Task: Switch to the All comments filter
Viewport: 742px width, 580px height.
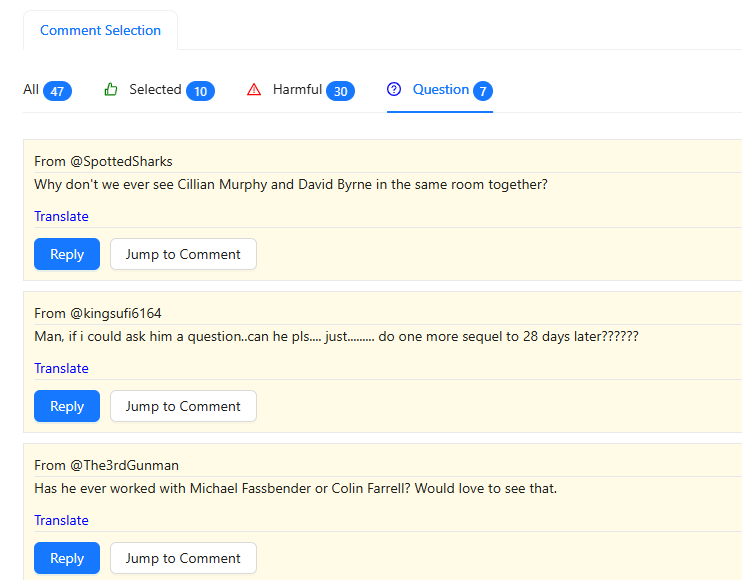Action: [x=31, y=90]
